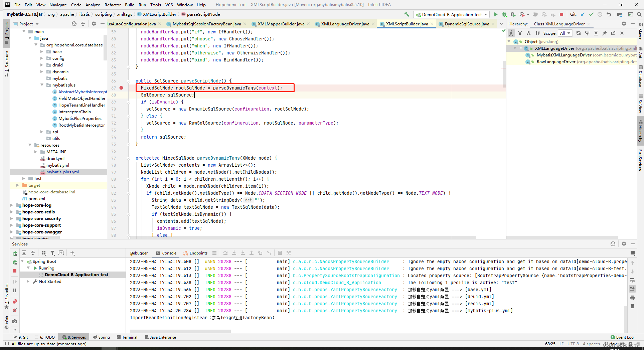Click the editor horizontal scrollbar
The width and height of the screenshot is (644, 350).
point(303,237)
